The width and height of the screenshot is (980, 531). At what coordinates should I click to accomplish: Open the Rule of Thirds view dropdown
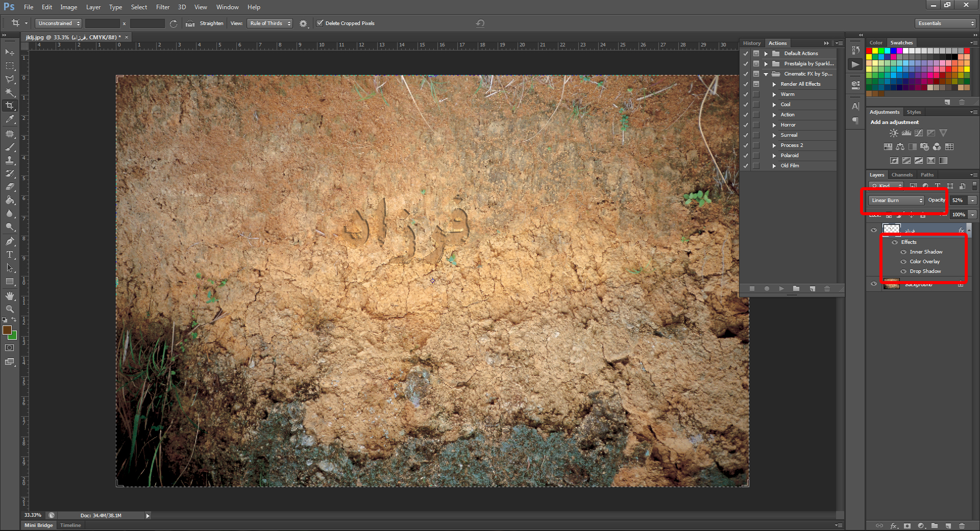[x=269, y=23]
